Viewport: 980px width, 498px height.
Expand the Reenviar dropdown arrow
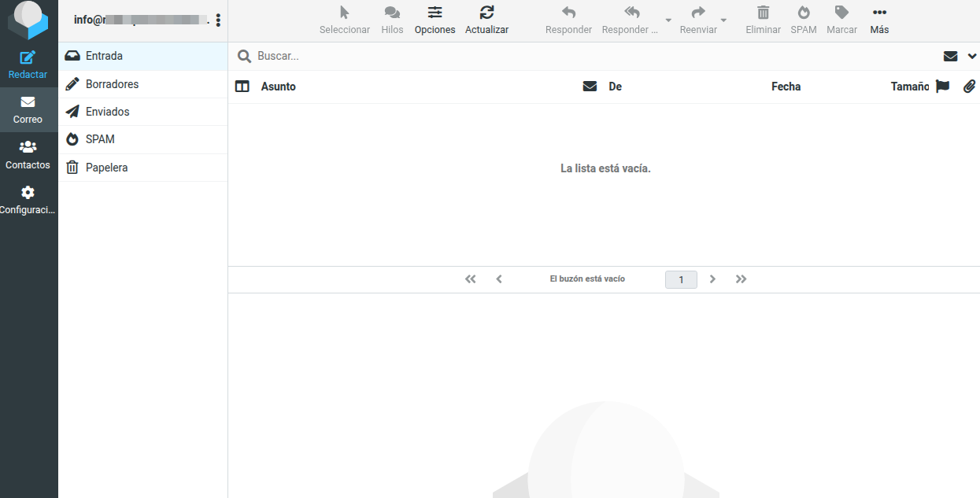[724, 20]
